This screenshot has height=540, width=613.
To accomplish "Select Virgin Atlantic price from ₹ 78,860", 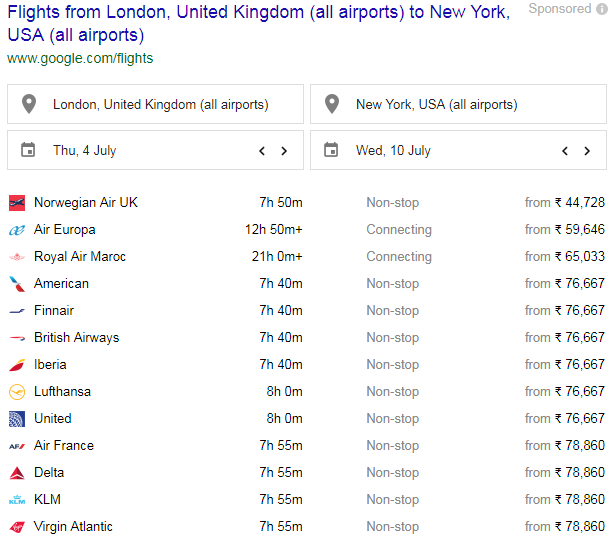I will 565,526.
